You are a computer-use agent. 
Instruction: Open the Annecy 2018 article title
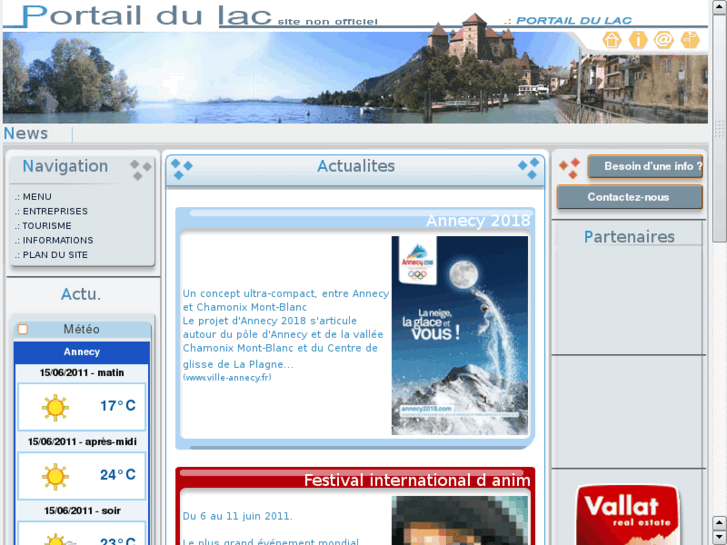[x=478, y=220]
